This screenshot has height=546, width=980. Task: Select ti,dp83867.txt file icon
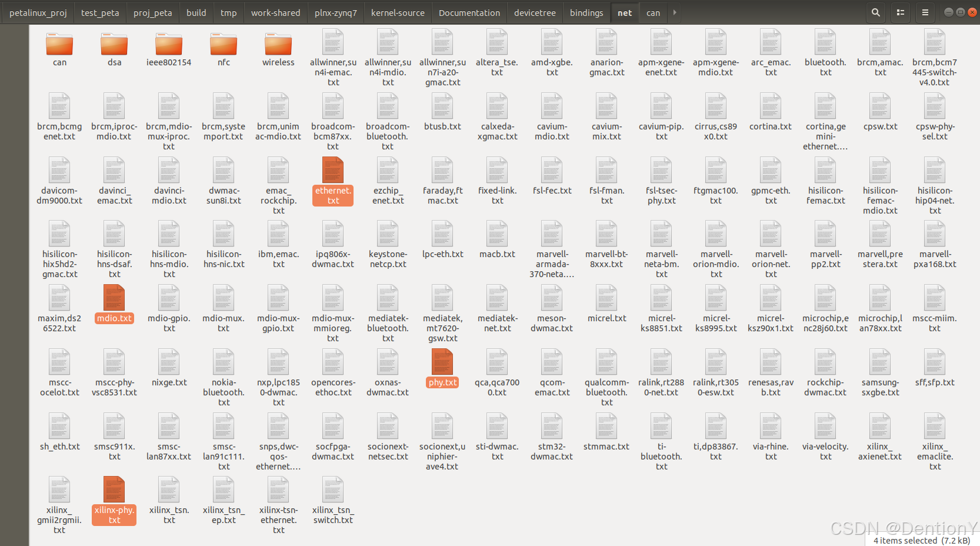[x=716, y=426]
